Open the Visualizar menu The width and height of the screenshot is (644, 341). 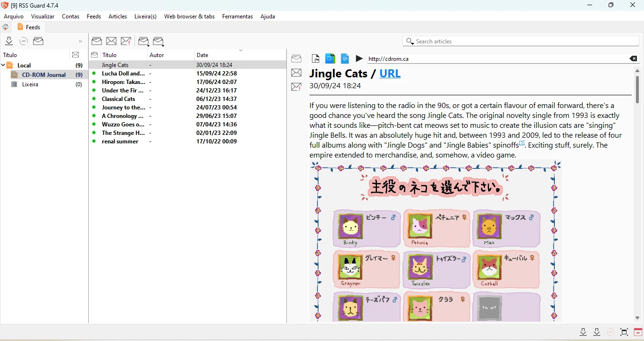pos(43,16)
